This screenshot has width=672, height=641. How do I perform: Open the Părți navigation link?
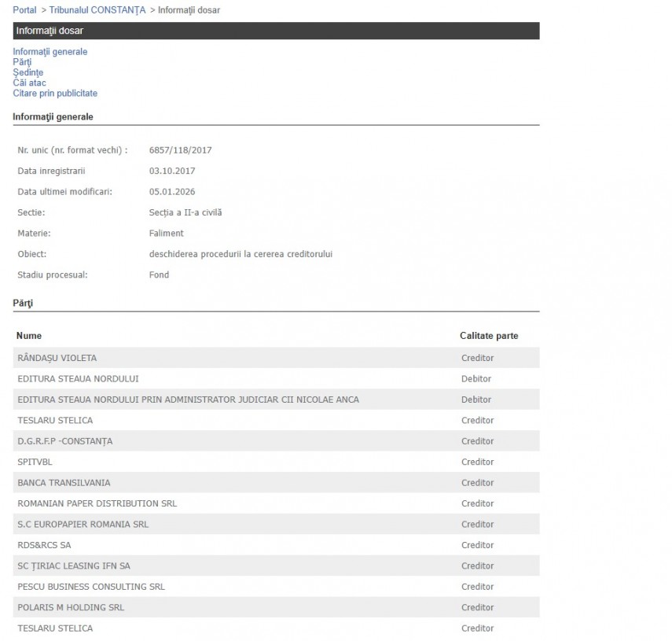(22, 62)
